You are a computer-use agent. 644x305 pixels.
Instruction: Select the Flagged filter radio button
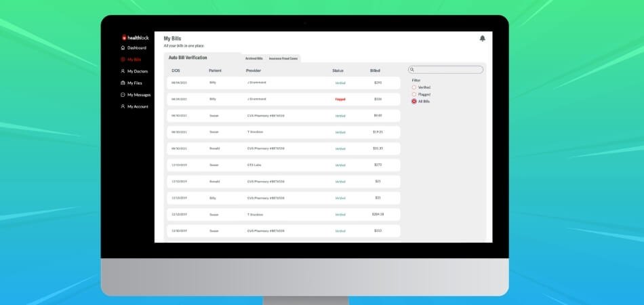414,94
